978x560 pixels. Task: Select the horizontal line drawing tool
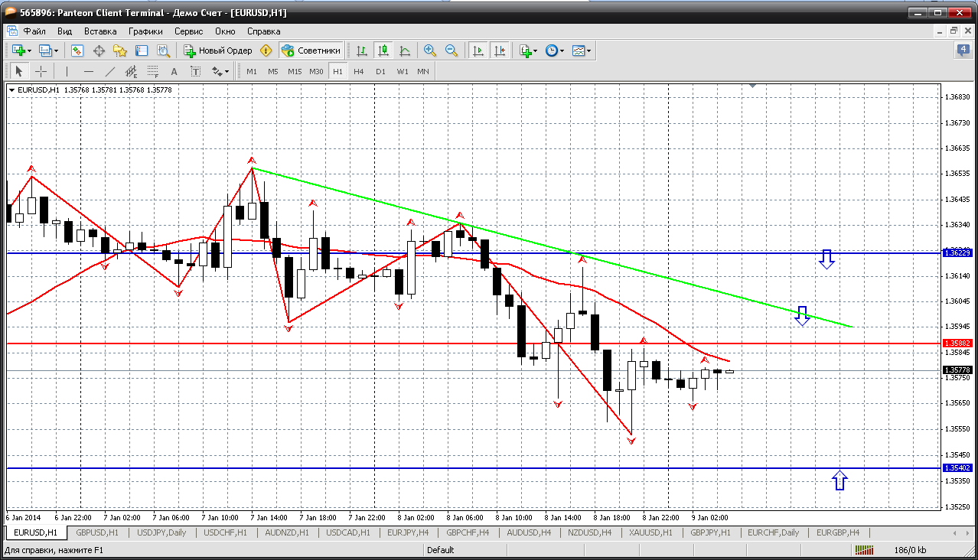click(88, 71)
